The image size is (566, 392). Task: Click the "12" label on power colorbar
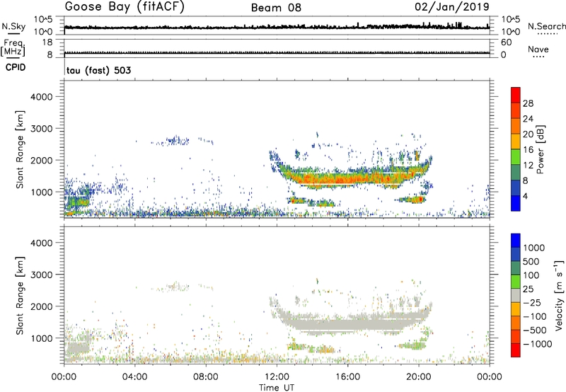click(x=528, y=166)
